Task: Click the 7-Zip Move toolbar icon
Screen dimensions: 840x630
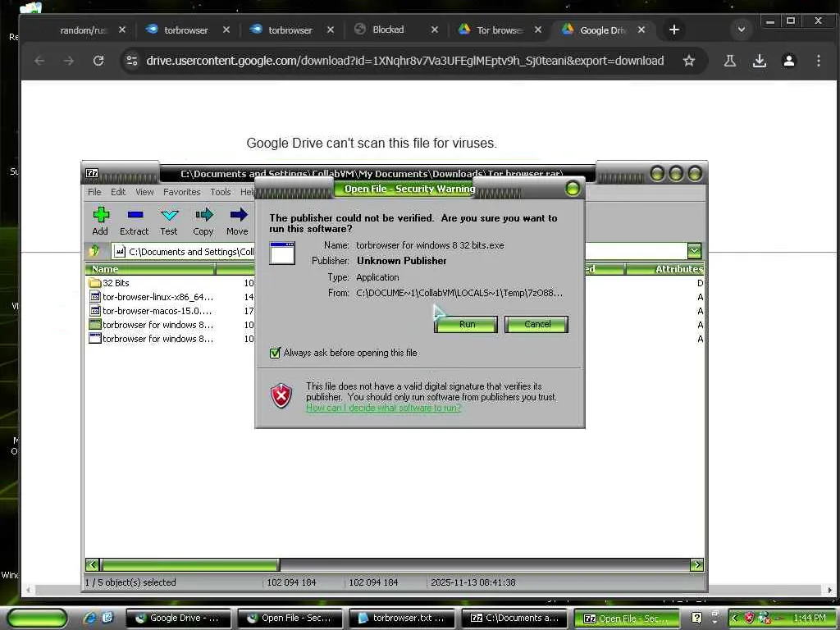Action: click(238, 216)
